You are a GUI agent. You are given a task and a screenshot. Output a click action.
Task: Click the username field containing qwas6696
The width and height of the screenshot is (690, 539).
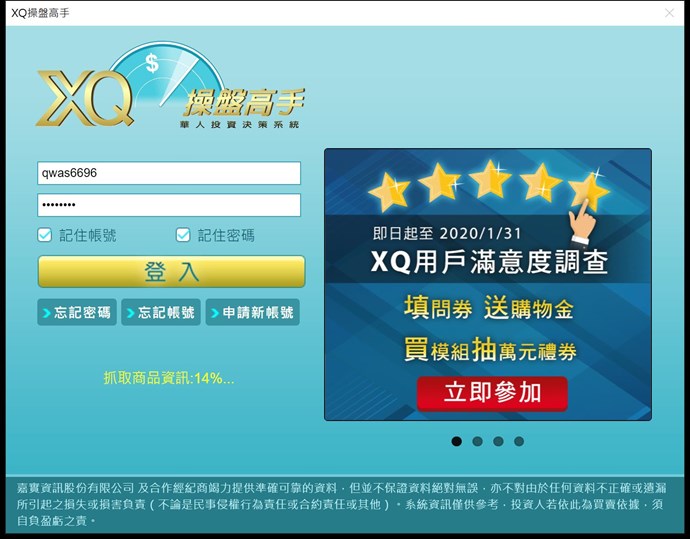pyautogui.click(x=169, y=173)
